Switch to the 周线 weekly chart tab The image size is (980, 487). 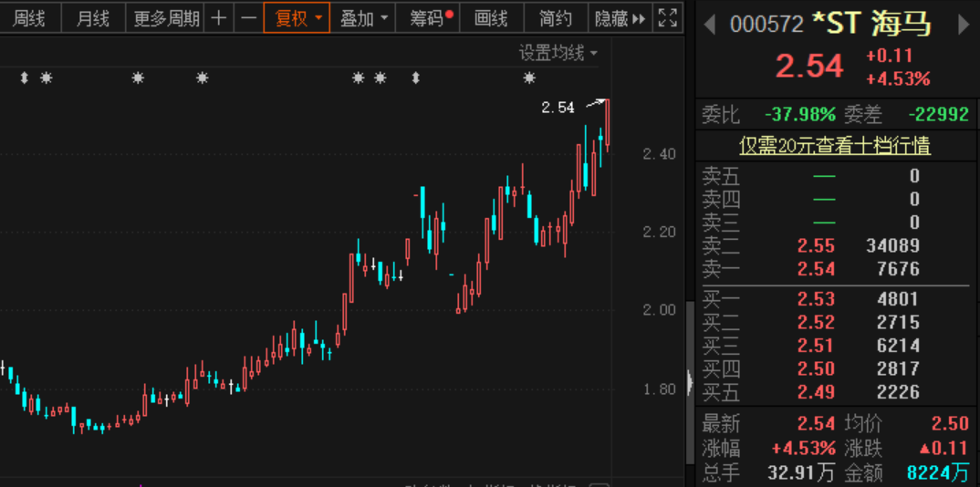pyautogui.click(x=29, y=18)
